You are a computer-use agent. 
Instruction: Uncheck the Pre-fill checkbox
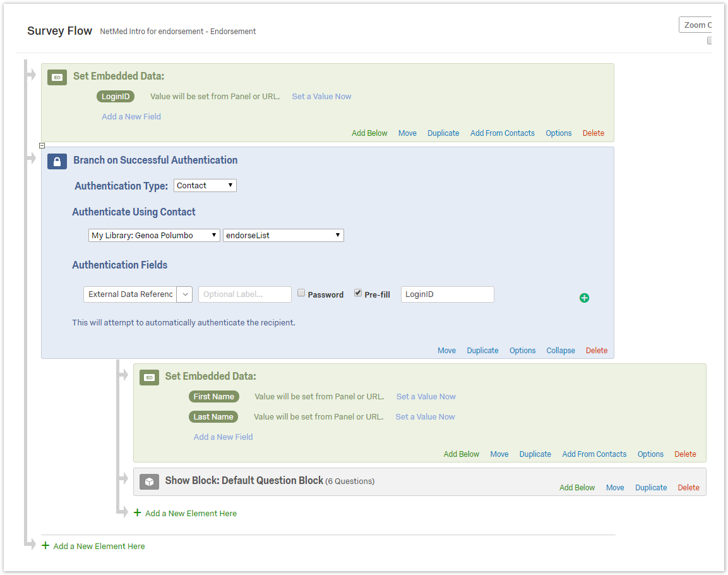point(358,293)
